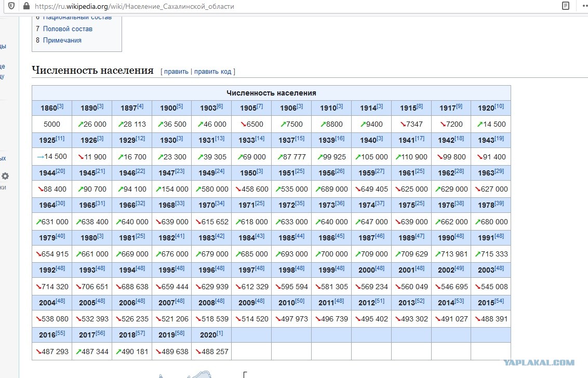Open footnote [34] next to 1970
Viewport: 588px width, 378px height.
point(220,203)
